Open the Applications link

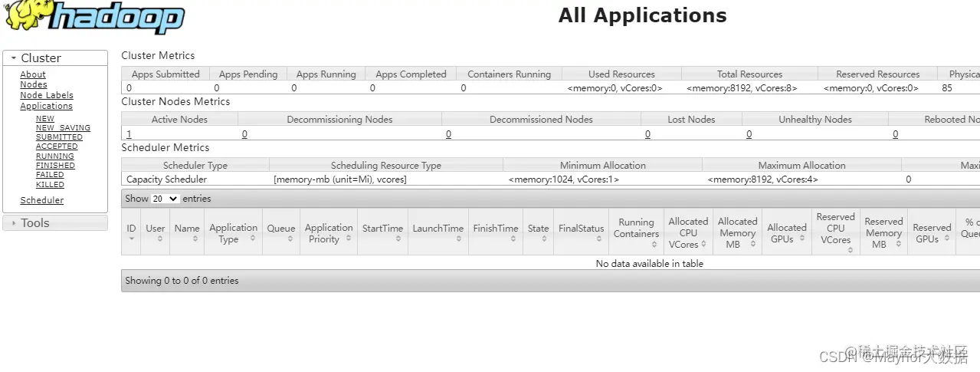tap(47, 106)
